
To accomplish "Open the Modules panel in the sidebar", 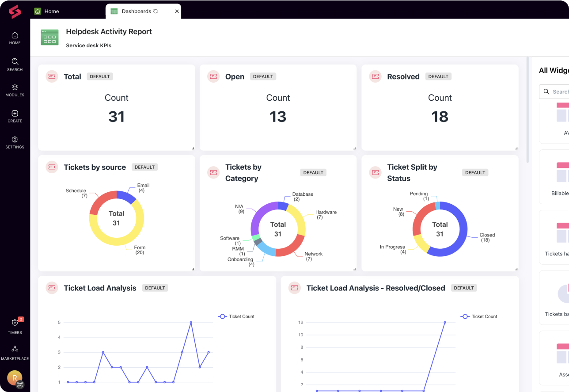I will coord(15,90).
